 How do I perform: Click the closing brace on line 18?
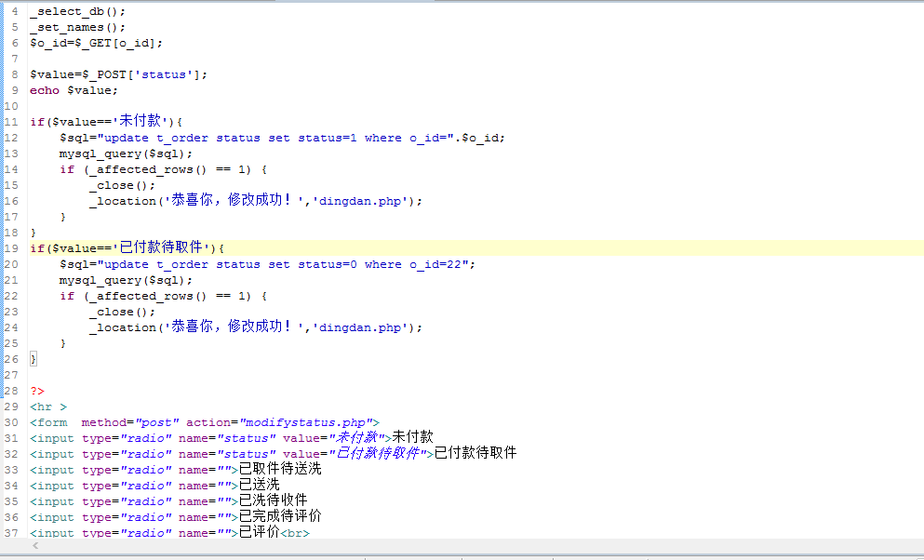pyautogui.click(x=33, y=233)
